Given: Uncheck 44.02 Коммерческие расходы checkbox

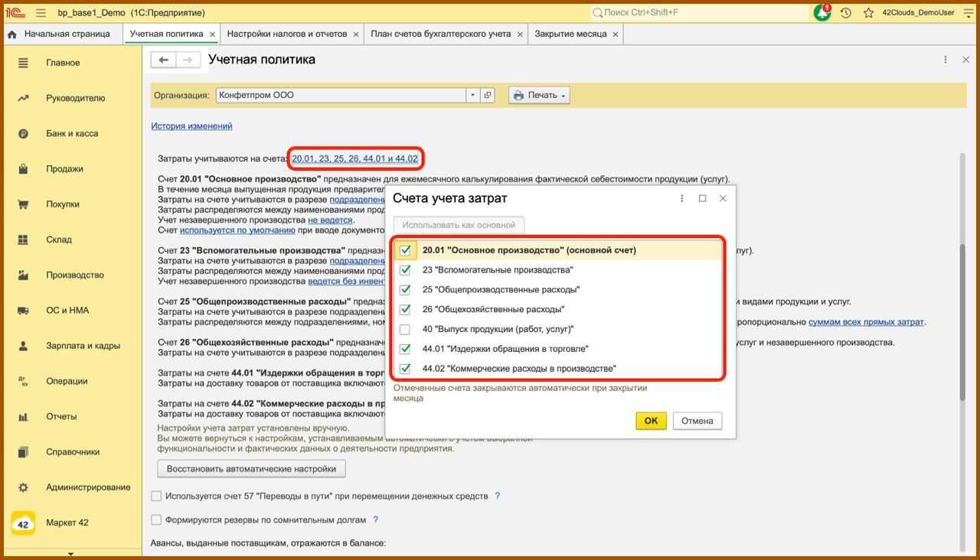Looking at the screenshot, I should pos(405,369).
